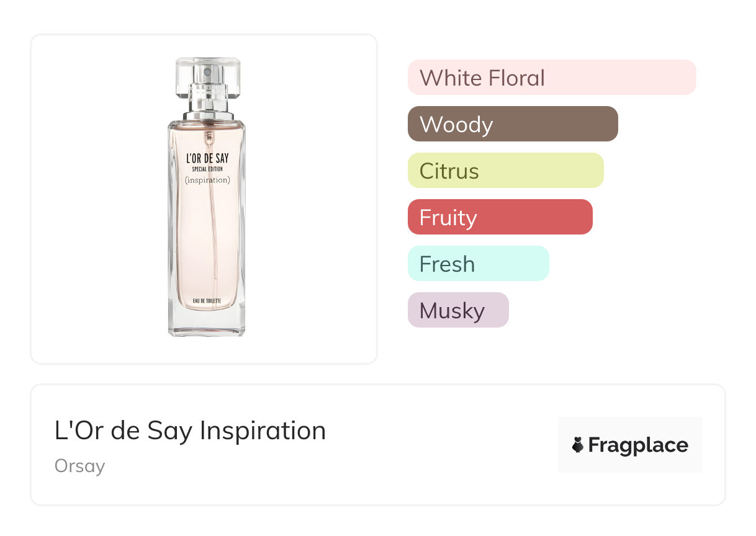Click the clear glass base of the bottle

207,324
